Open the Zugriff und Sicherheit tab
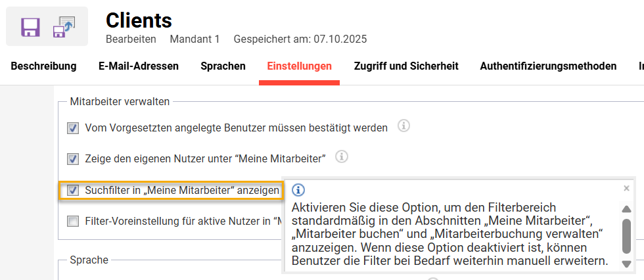644x280 pixels. click(406, 66)
